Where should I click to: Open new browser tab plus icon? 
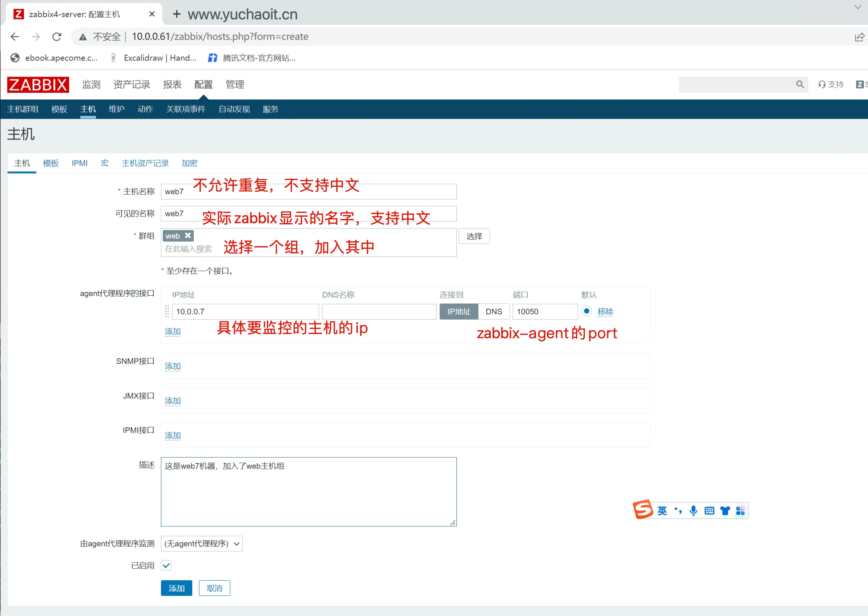pyautogui.click(x=176, y=15)
